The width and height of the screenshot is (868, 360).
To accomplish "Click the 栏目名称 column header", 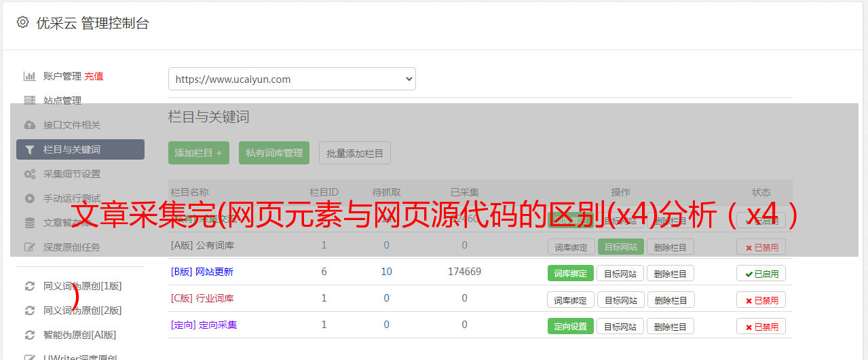I will click(x=189, y=192).
